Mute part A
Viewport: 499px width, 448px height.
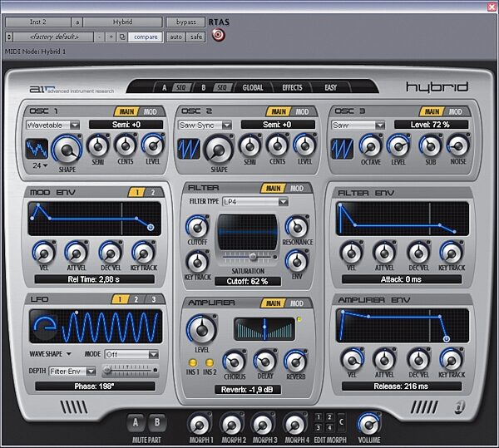point(136,422)
